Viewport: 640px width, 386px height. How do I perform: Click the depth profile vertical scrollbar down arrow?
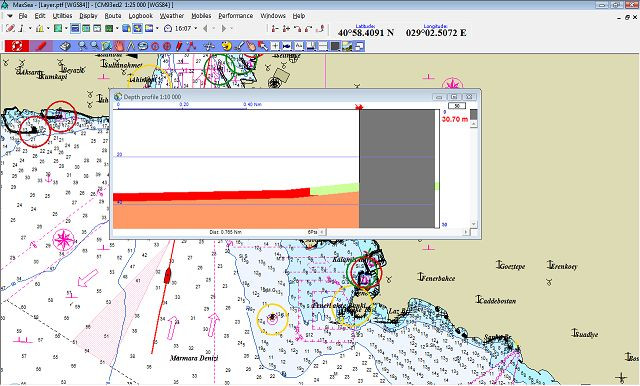coord(473,224)
